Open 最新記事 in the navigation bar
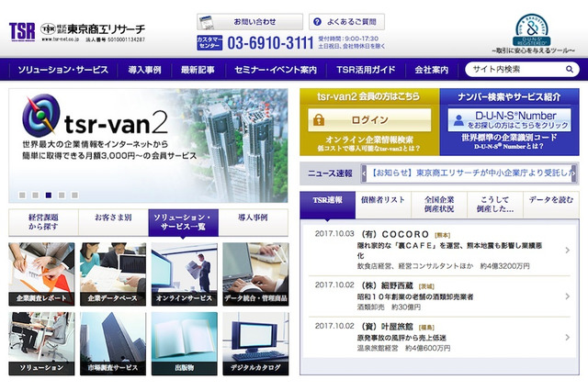 tap(198, 70)
